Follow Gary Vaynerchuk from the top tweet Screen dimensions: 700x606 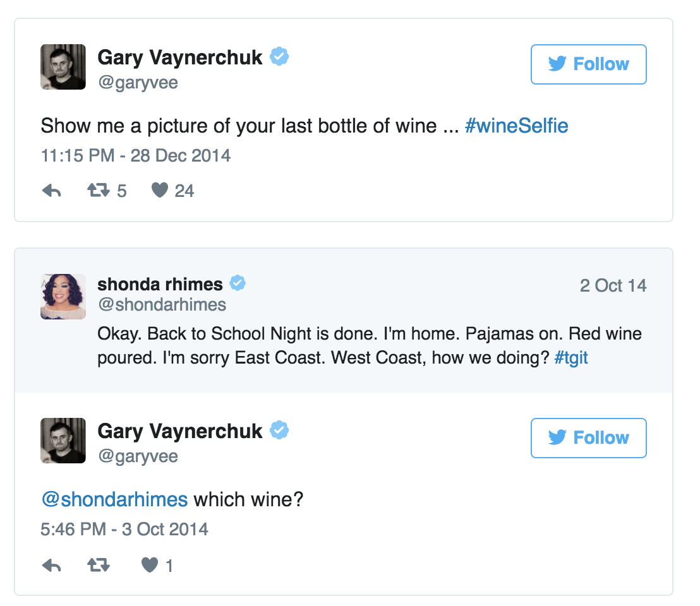point(588,64)
